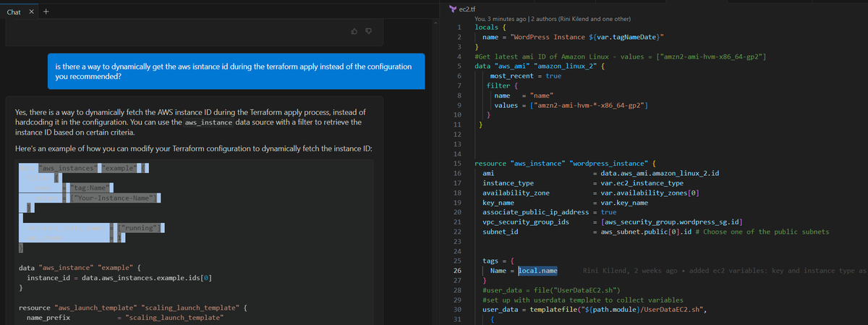Click resource "aws_instance" "wordpress_instance" line
Viewport: 868px width, 325px height.
(565, 164)
